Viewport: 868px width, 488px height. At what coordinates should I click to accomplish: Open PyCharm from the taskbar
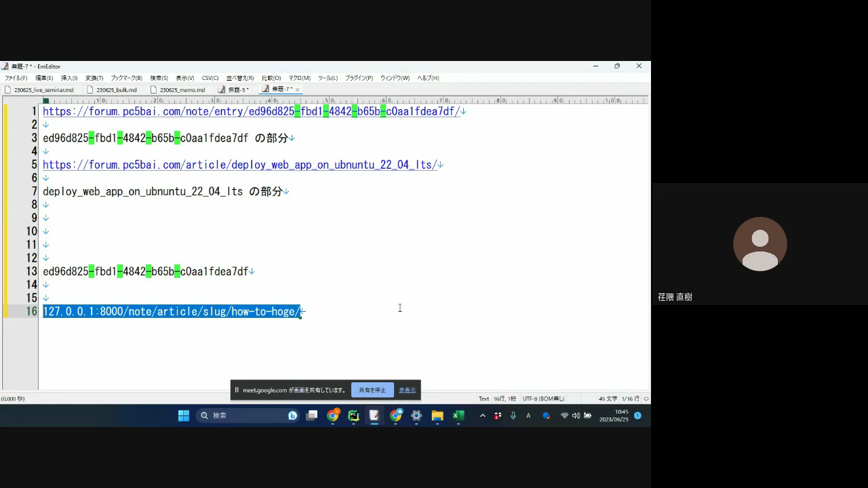353,415
